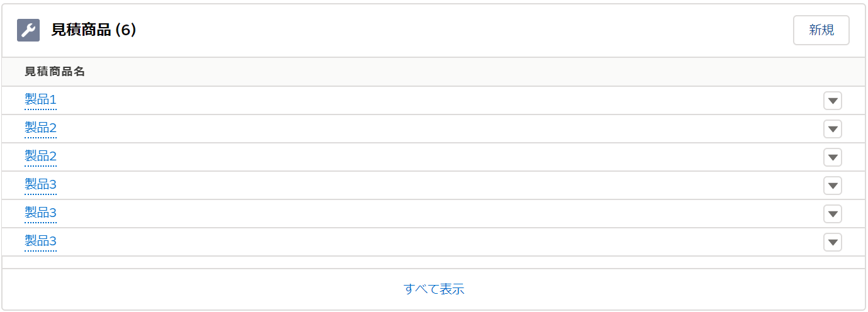868x312 pixels.
Task: Click the 見積商品名 column header
Action: 55,72
